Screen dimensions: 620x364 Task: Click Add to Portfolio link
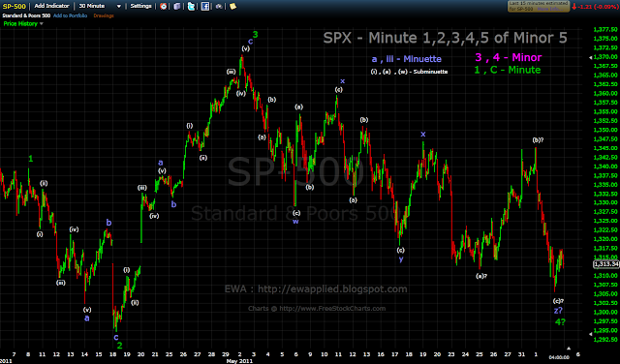click(70, 15)
